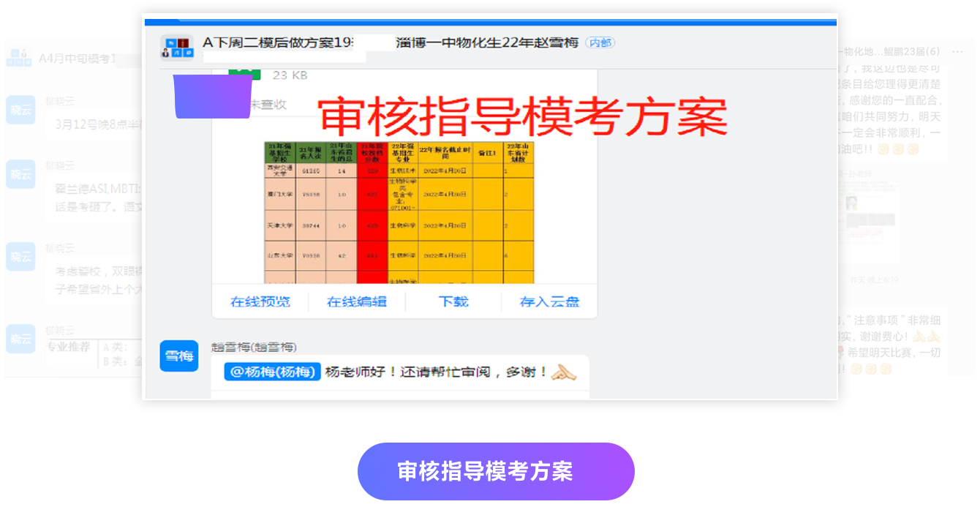Click sender name 赵雪梅(赵雪梅)
The width and height of the screenshot is (980, 526).
tap(254, 347)
